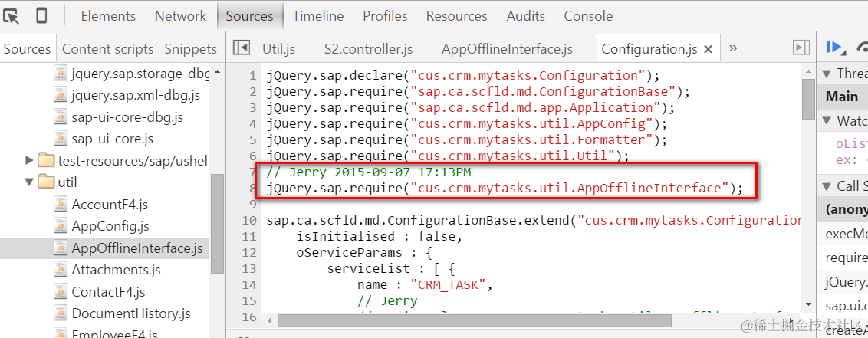This screenshot has width=868, height=338.
Task: Click the util folder icon
Action: [x=46, y=182]
